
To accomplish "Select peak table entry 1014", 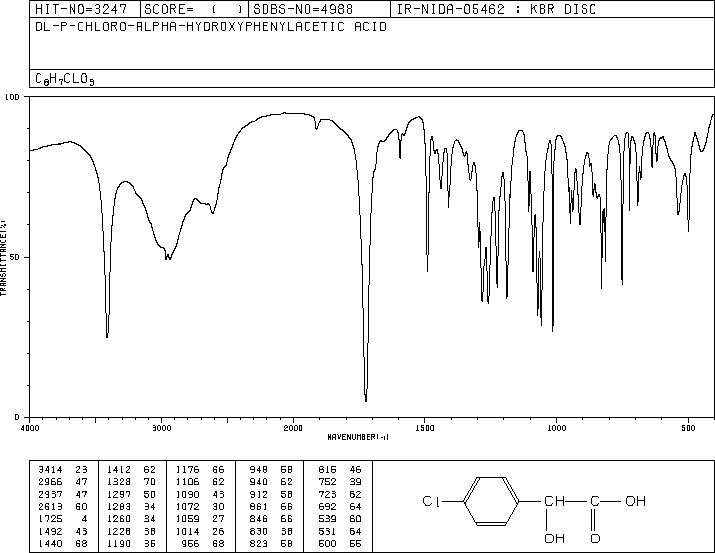I will 200,532.
